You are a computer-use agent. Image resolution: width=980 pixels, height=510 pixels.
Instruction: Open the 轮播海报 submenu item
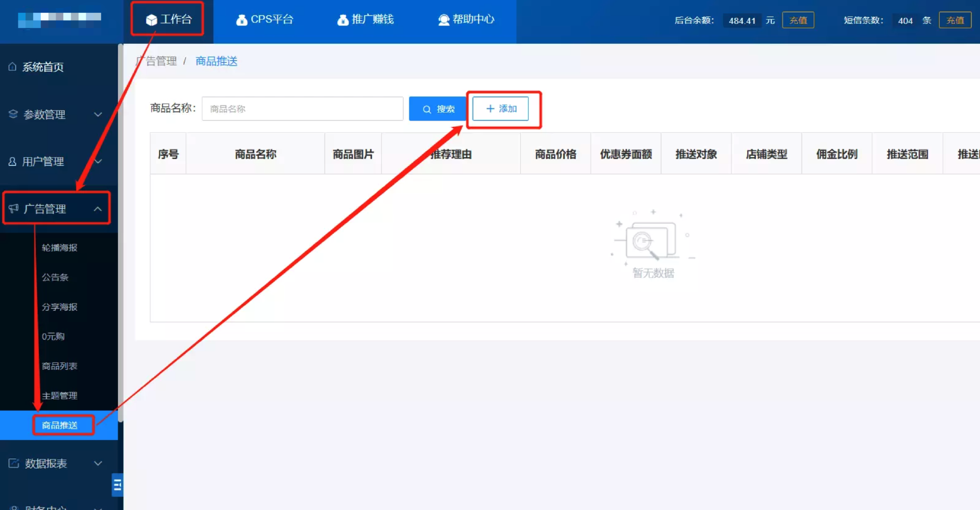point(60,248)
